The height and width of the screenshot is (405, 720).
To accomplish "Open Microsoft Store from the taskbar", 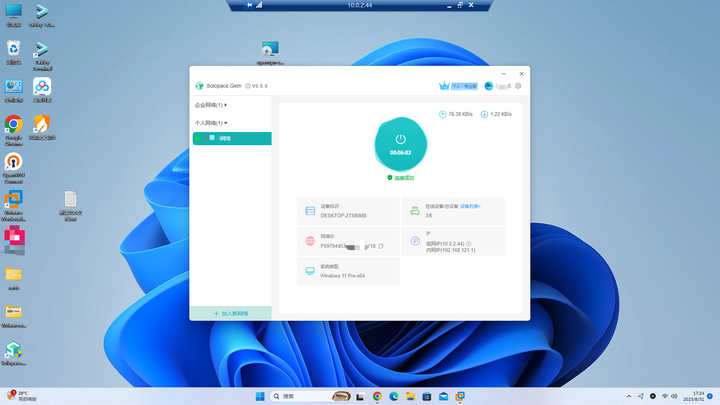I will tap(427, 396).
